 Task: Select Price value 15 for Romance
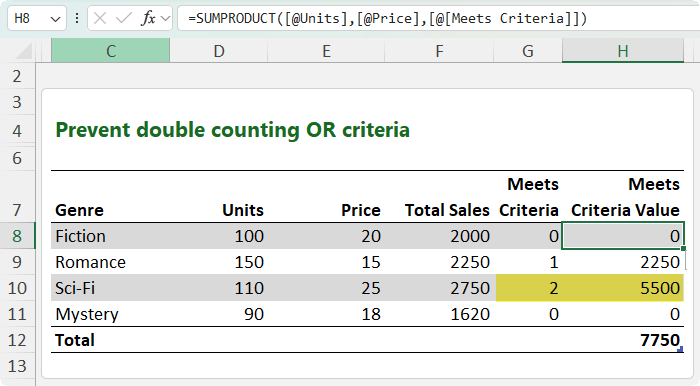[x=326, y=262]
